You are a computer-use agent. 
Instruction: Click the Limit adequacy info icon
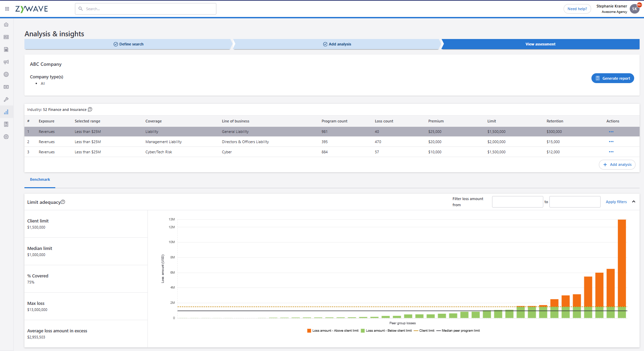(x=63, y=202)
